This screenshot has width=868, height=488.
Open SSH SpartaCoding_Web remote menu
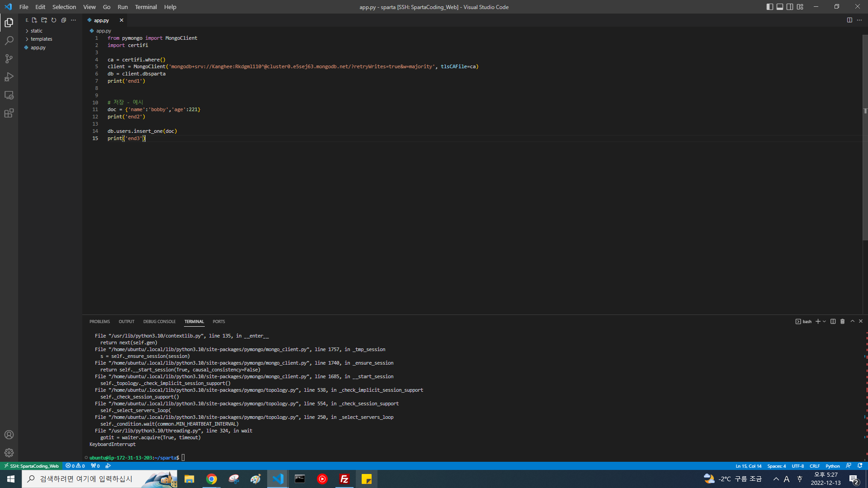(31, 466)
